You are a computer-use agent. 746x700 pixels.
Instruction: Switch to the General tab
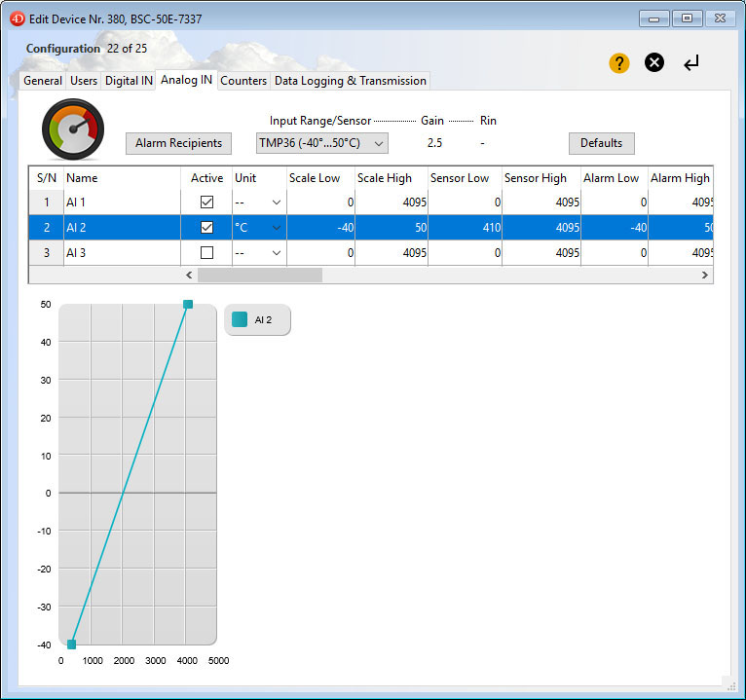43,81
